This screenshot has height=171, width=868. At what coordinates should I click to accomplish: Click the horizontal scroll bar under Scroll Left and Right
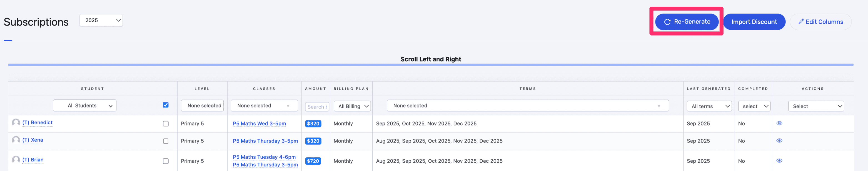430,65
